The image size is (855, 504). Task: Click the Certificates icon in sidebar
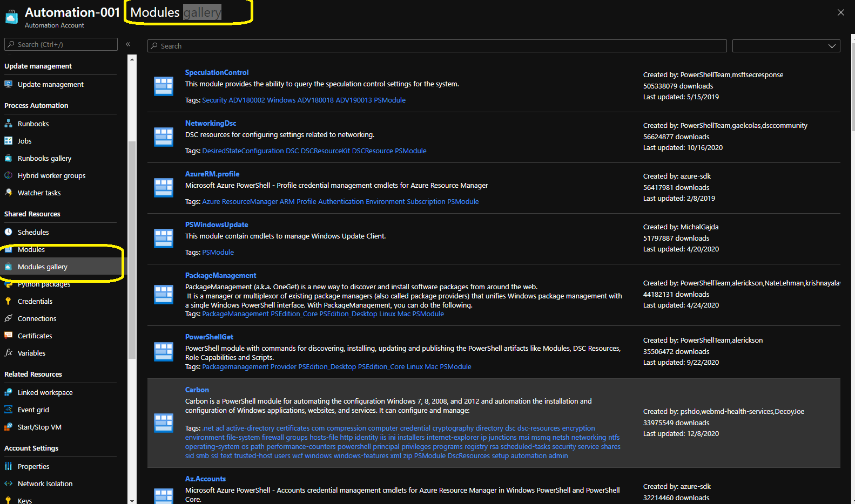click(8, 336)
